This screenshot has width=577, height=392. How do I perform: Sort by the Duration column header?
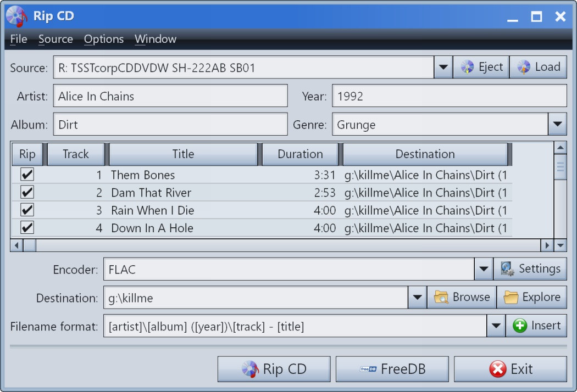tap(300, 154)
